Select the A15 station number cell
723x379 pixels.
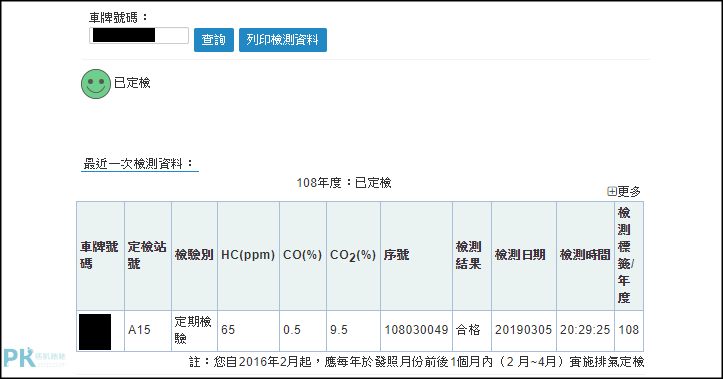(x=148, y=331)
